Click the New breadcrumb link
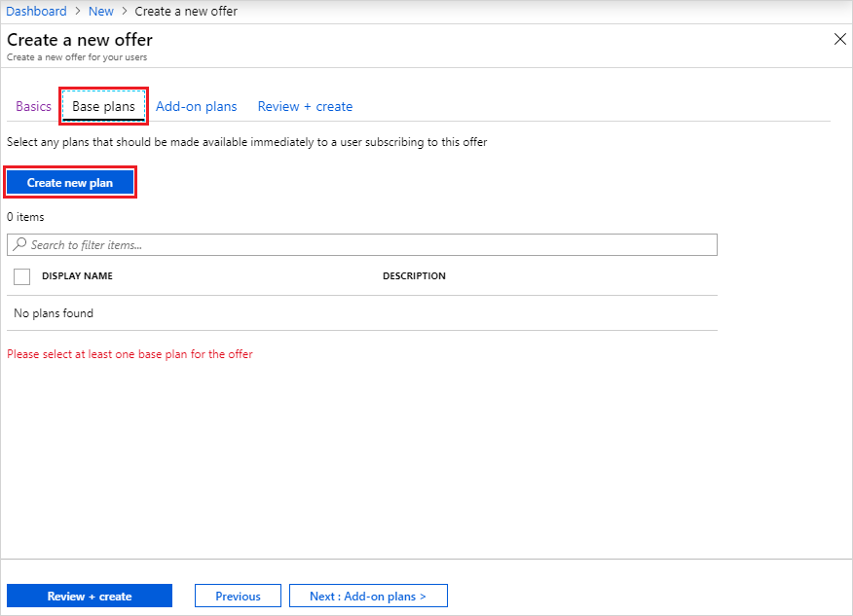 click(x=100, y=11)
